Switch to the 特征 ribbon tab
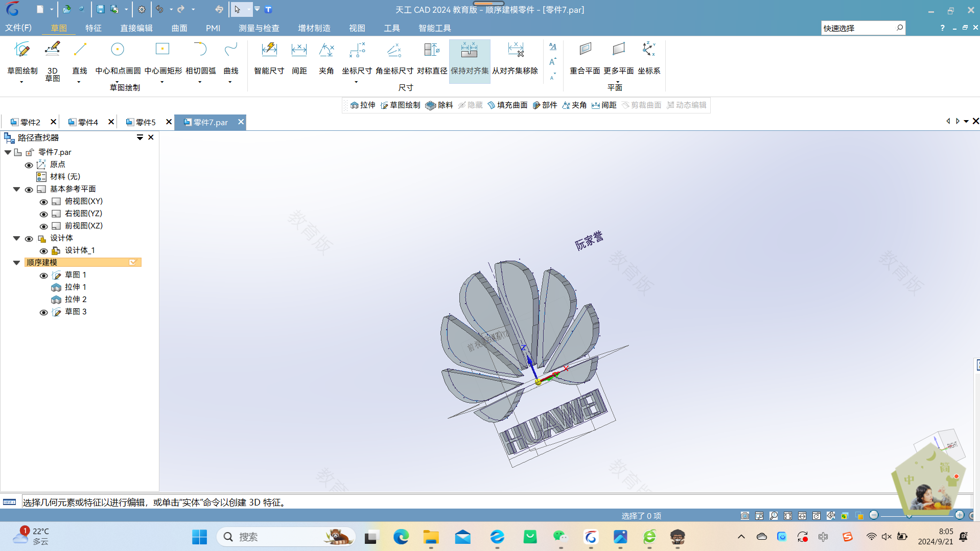Screen dimensions: 980x551 [x=94, y=28]
